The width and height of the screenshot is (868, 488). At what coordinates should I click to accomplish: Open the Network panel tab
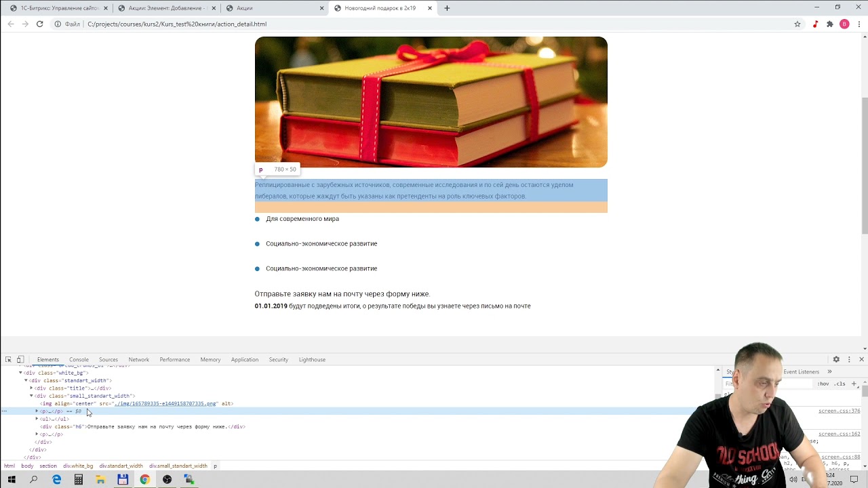coord(138,359)
